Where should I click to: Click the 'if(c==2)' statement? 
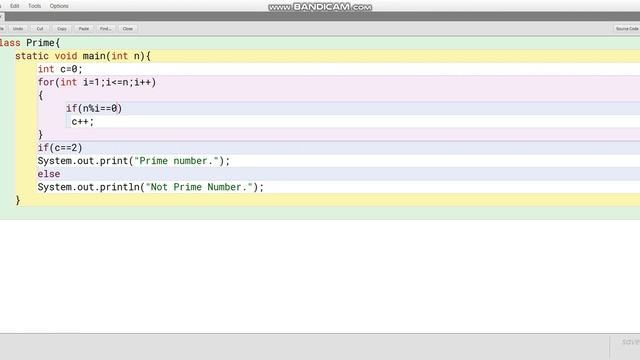click(60, 147)
